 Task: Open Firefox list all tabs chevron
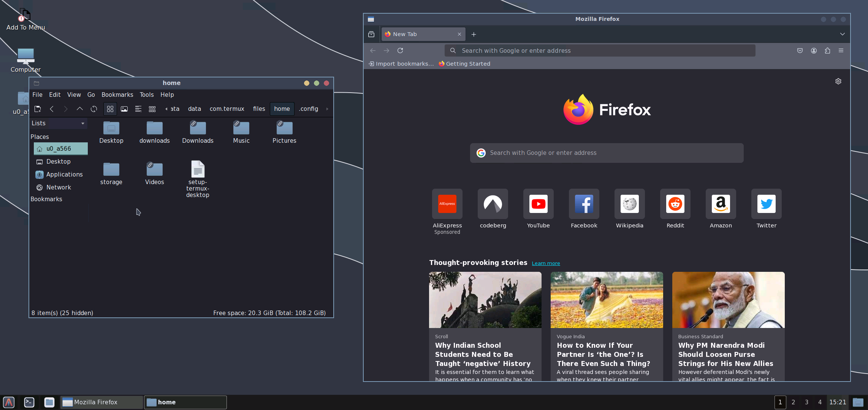843,34
